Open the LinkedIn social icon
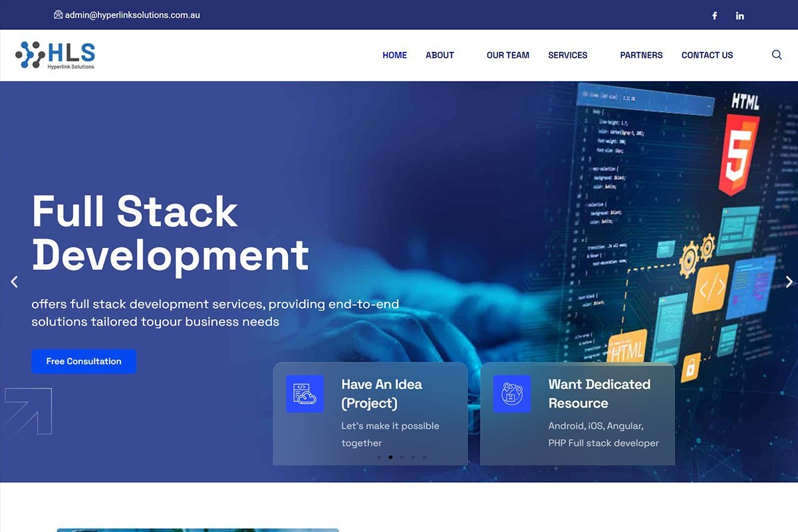The width and height of the screenshot is (798, 532). pyautogui.click(x=739, y=15)
